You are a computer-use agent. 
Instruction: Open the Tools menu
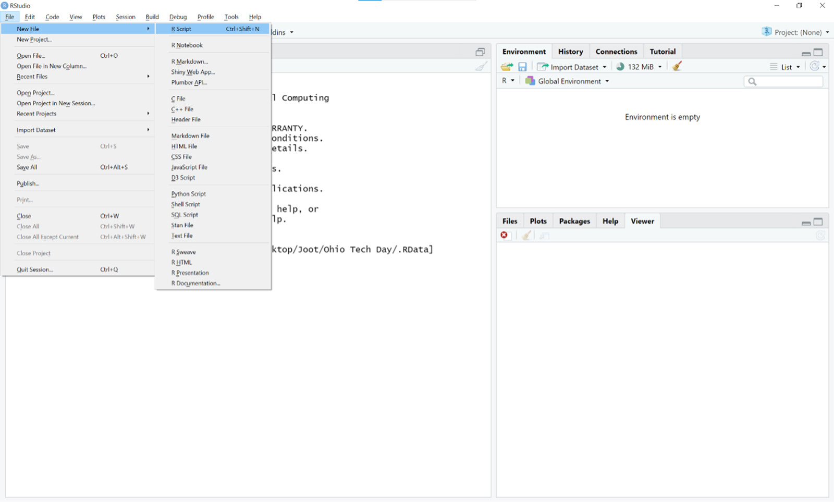231,17
